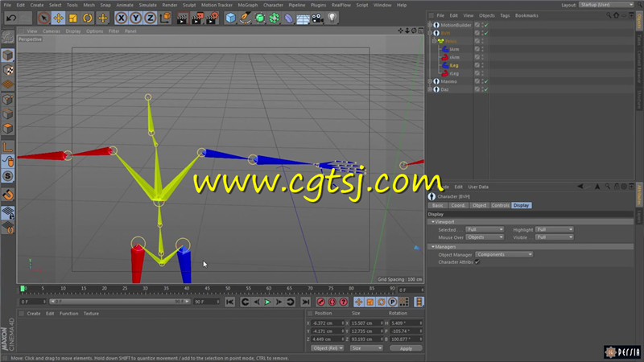Image resolution: width=644 pixels, height=362 pixels.
Task: Open the Simulate menu
Action: (x=147, y=5)
